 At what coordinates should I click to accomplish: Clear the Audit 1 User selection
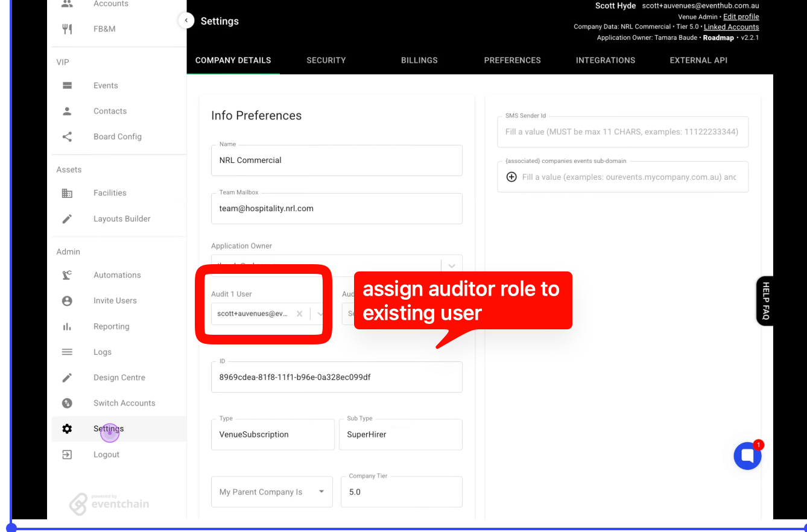pos(300,314)
